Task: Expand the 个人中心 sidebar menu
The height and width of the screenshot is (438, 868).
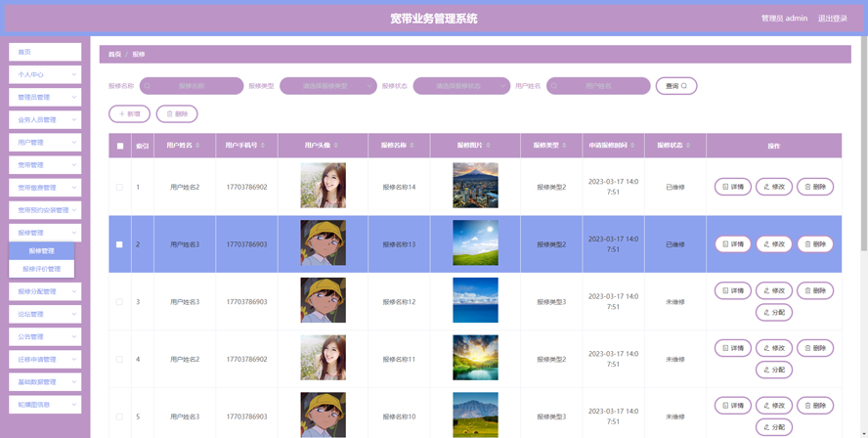Action: coord(45,74)
